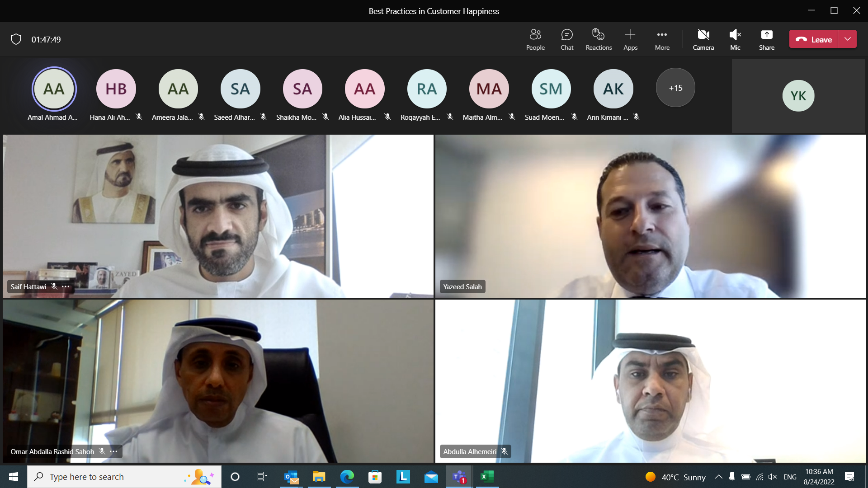Viewport: 868px width, 488px height.
Task: Select Ameera Jala's AA avatar
Action: click(178, 89)
